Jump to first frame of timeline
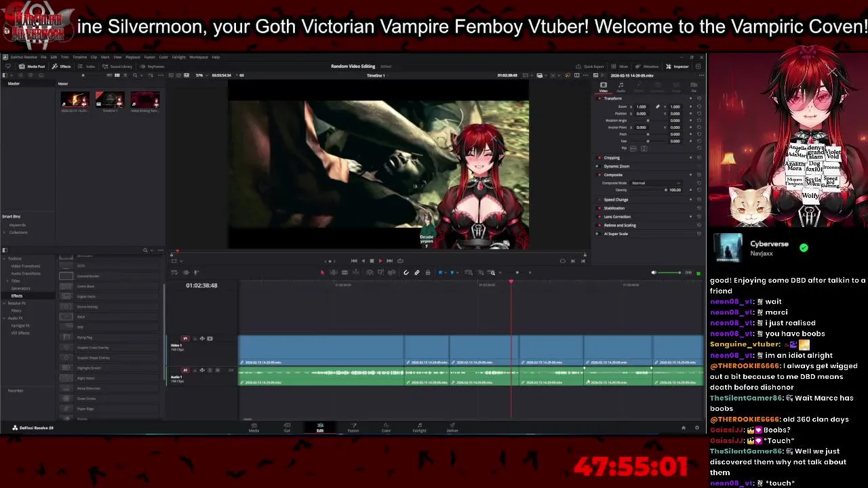This screenshot has height=488, width=868. click(x=353, y=260)
